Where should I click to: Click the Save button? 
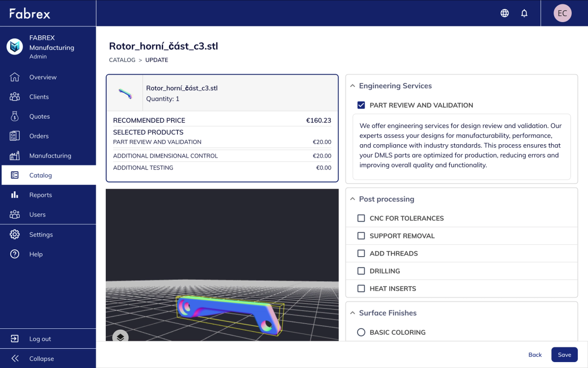pyautogui.click(x=564, y=355)
